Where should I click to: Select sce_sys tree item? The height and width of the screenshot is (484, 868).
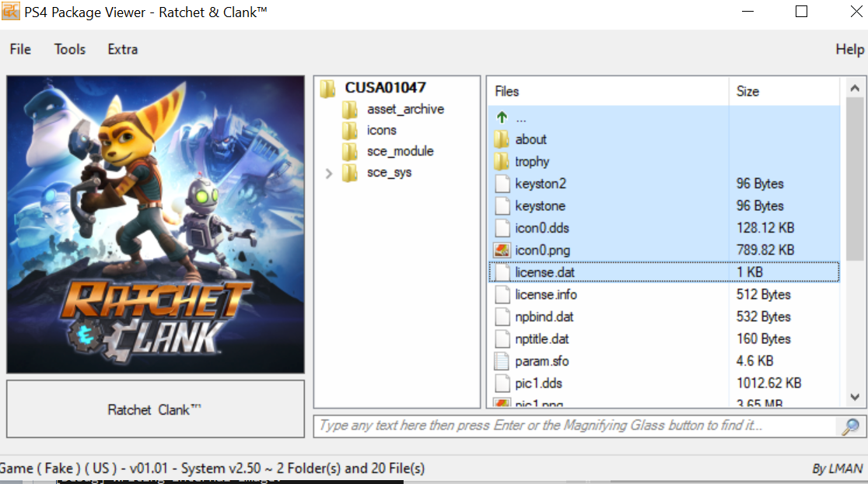point(389,172)
